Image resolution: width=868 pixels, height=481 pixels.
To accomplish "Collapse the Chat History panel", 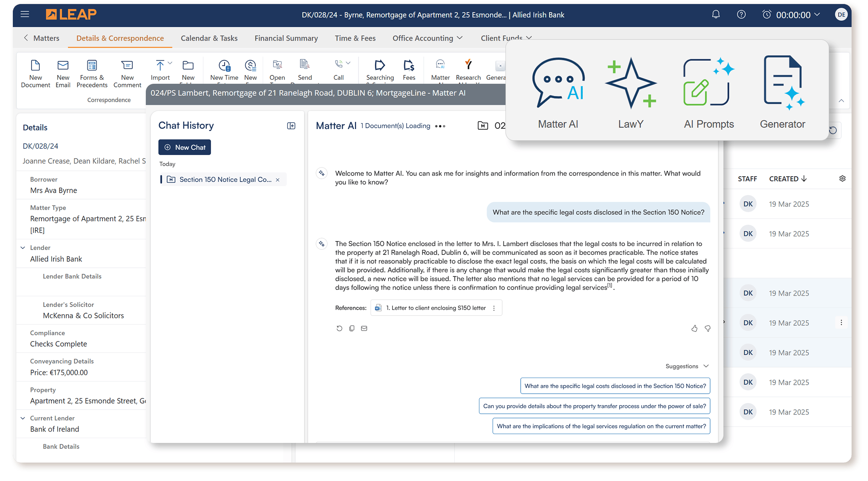I will pos(291,126).
